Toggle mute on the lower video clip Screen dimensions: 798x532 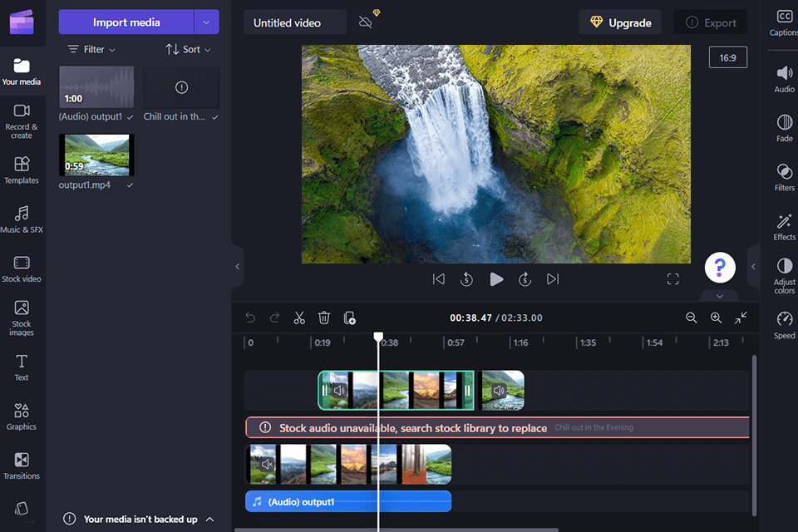pos(267,465)
